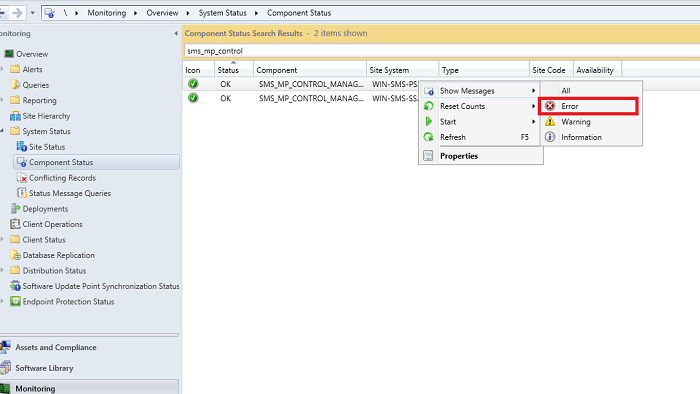Screen dimensions: 700x394
Task: Click the Reporting folder icon
Action: point(15,100)
